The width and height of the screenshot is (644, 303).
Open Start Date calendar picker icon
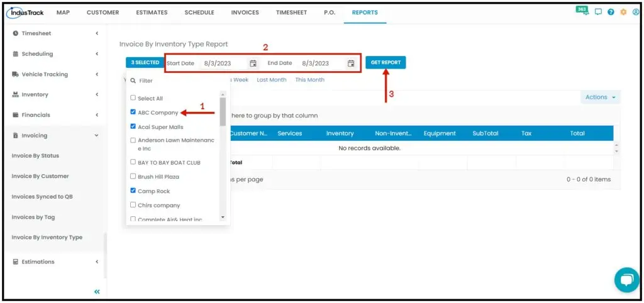(x=253, y=63)
